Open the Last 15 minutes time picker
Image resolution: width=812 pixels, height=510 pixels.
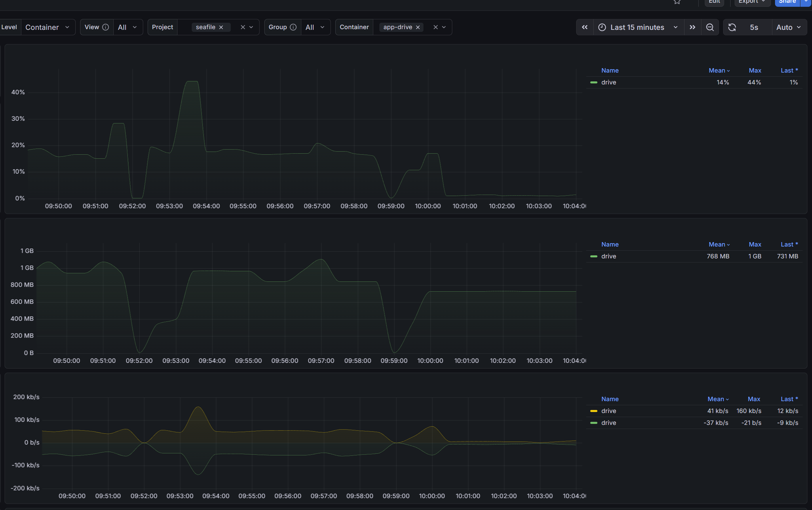tap(638, 27)
